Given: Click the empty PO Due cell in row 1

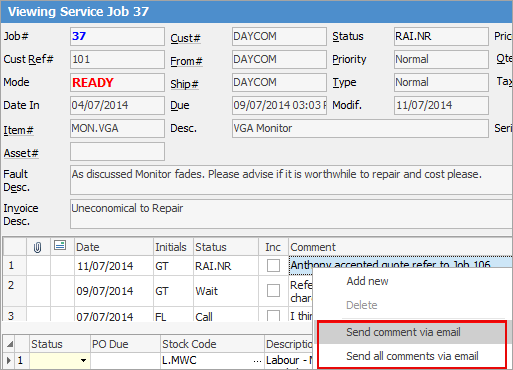Looking at the screenshot, I should [x=125, y=361].
